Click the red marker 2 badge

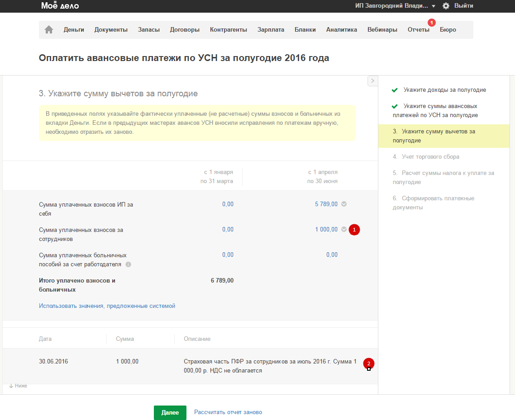(368, 363)
